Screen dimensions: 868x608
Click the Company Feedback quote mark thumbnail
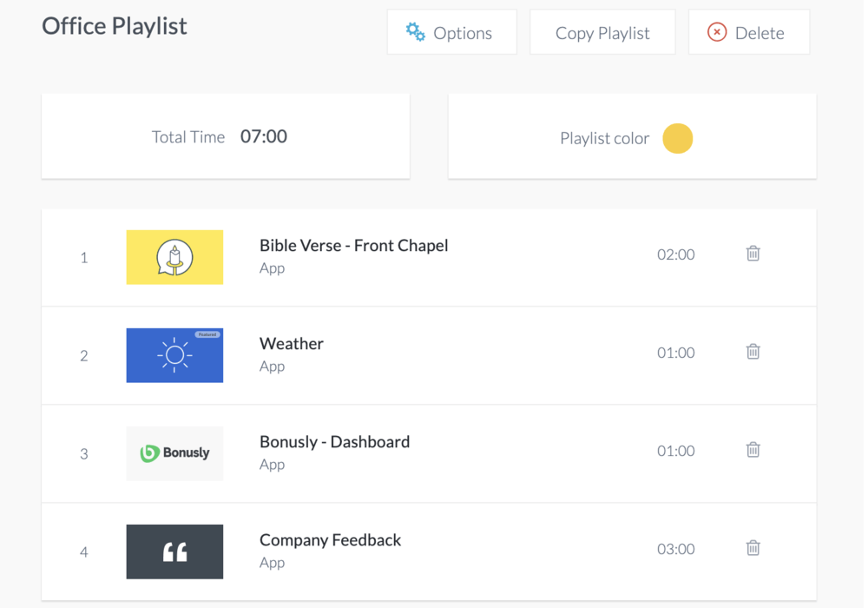tap(175, 552)
